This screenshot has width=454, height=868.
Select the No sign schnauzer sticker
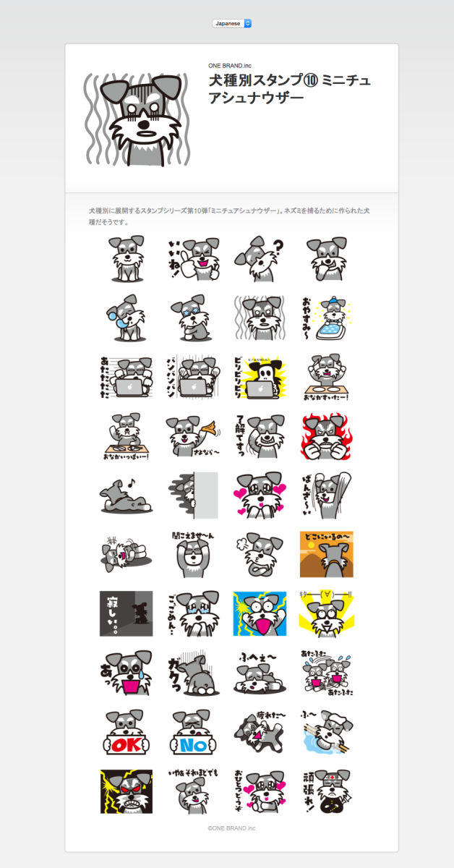(193, 732)
